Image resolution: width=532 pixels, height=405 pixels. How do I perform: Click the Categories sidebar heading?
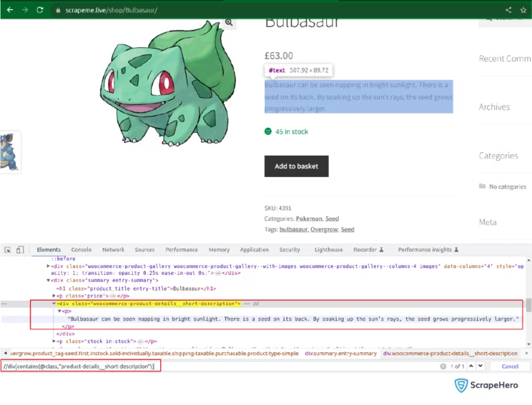pos(498,156)
